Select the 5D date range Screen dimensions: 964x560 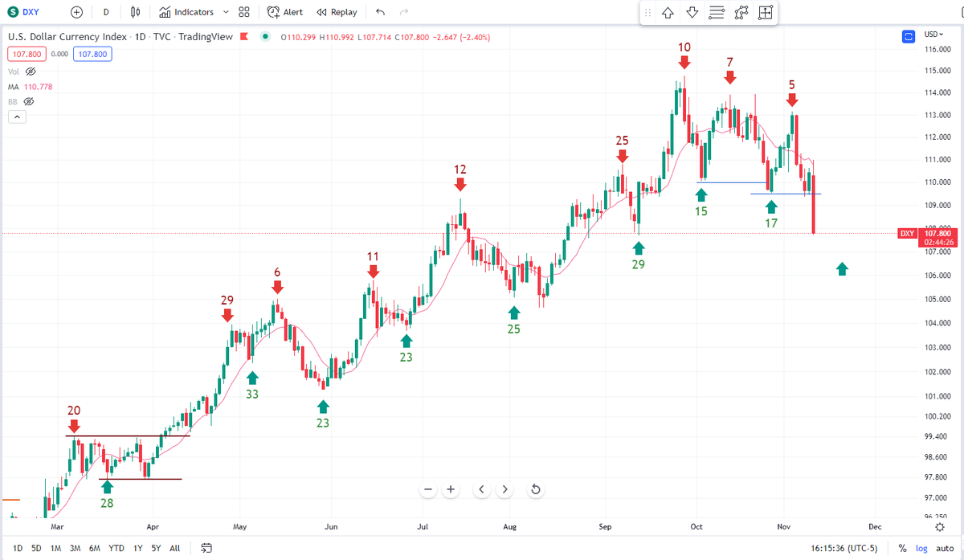(36, 548)
